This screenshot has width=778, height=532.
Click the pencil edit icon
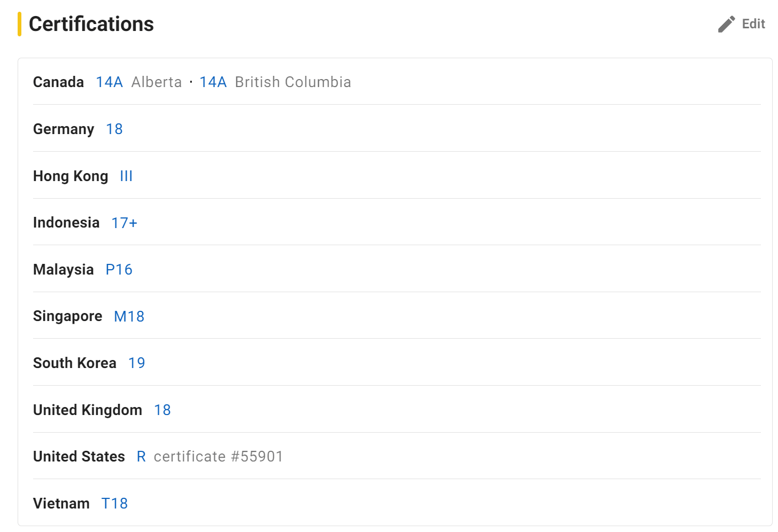727,24
